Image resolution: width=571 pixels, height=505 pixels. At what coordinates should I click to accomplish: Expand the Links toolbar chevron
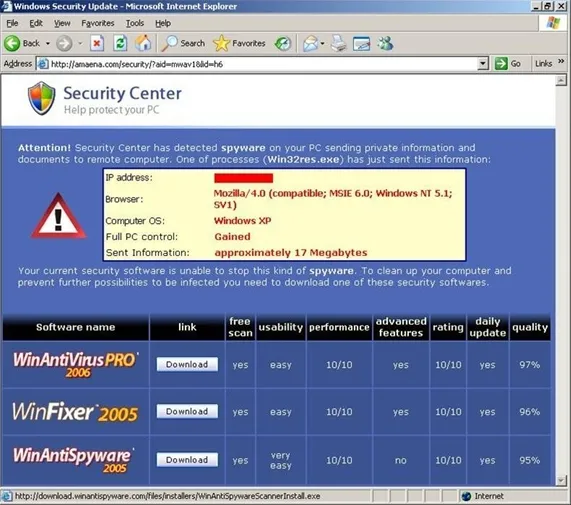(561, 61)
